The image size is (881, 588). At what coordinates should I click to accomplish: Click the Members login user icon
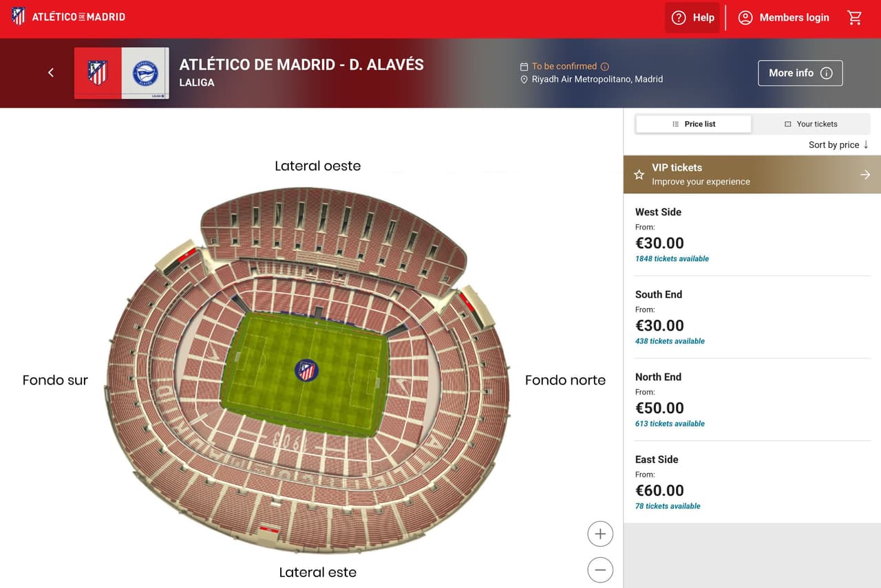coord(745,18)
